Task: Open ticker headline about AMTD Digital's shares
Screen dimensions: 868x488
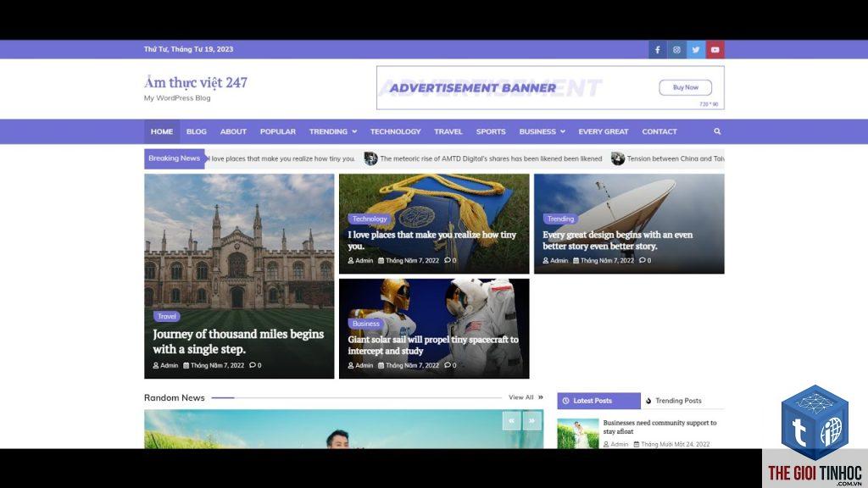Action: click(x=491, y=158)
